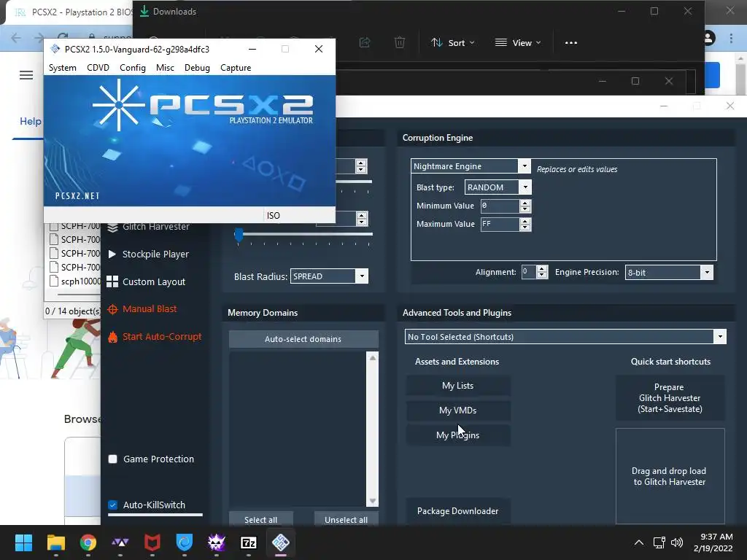Click the PCSX2 taskbar icon
The height and width of the screenshot is (560, 747).
pyautogui.click(x=281, y=542)
